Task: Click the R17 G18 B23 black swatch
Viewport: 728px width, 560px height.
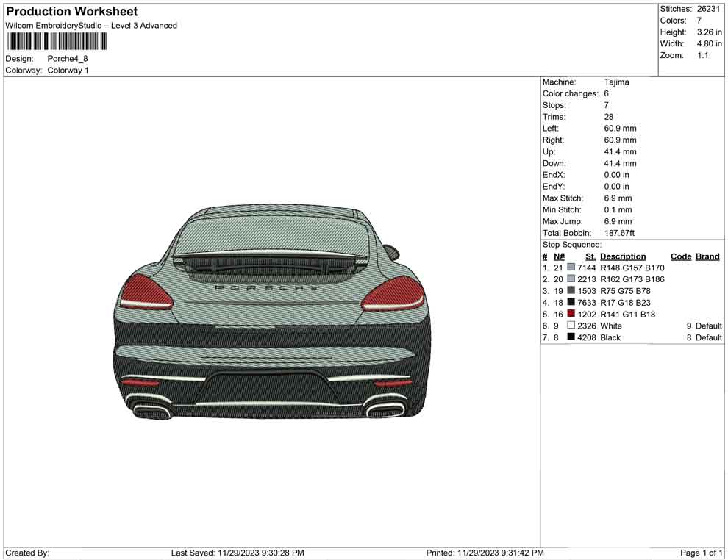Action: pos(570,302)
